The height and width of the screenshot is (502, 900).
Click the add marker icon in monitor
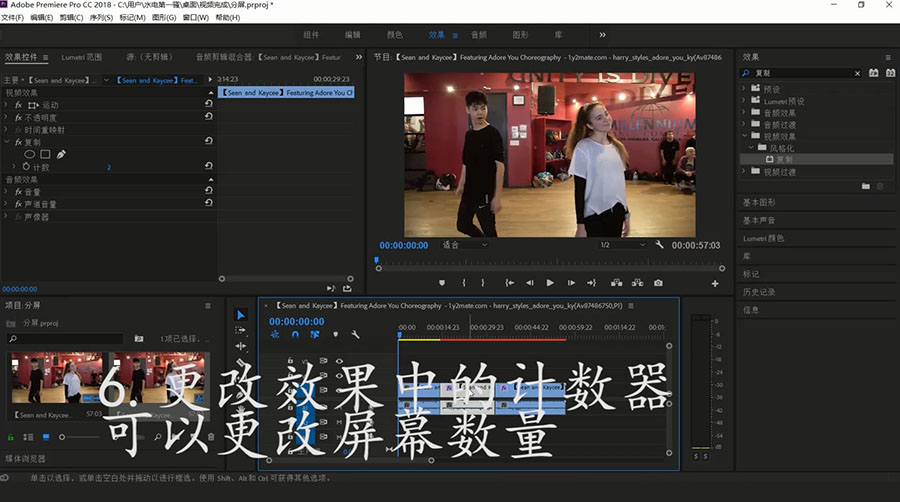(x=441, y=283)
